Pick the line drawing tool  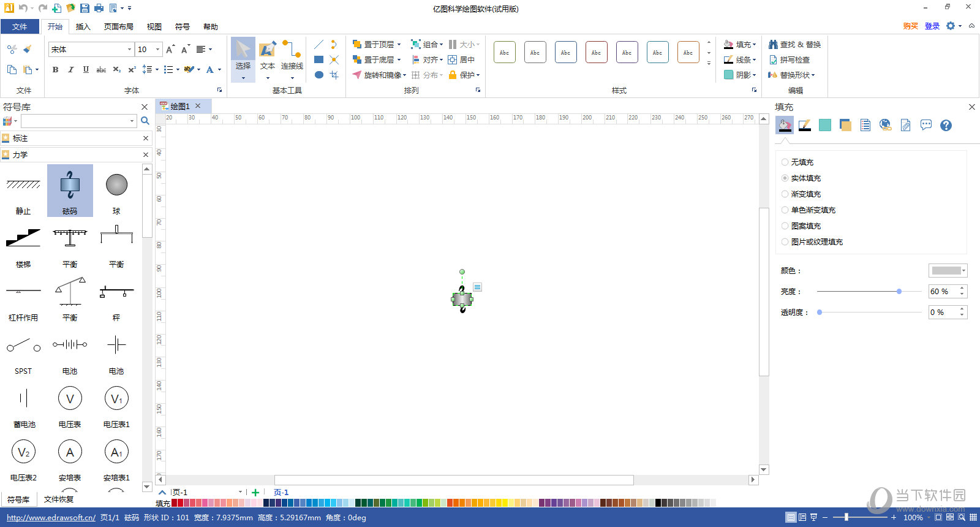pyautogui.click(x=318, y=45)
